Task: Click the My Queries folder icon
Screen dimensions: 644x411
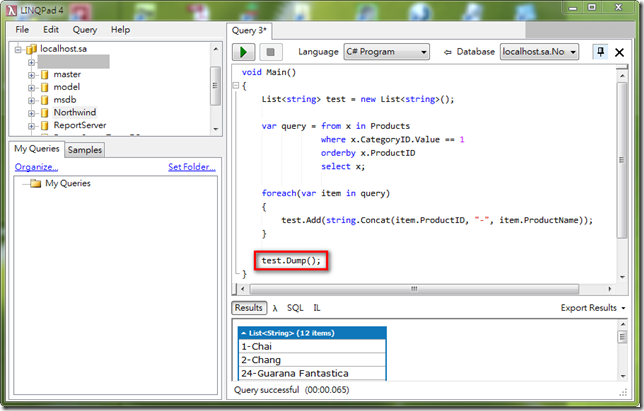Action: click(35, 184)
